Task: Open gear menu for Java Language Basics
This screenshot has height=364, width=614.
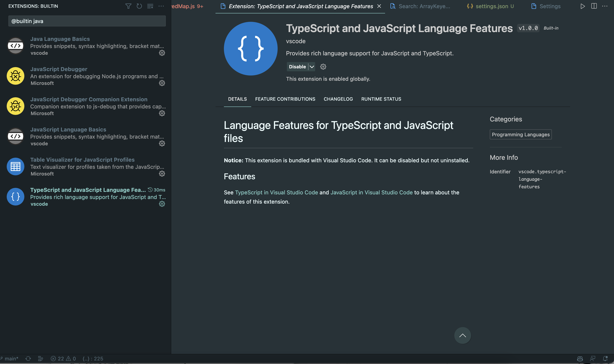Action: pos(162,53)
